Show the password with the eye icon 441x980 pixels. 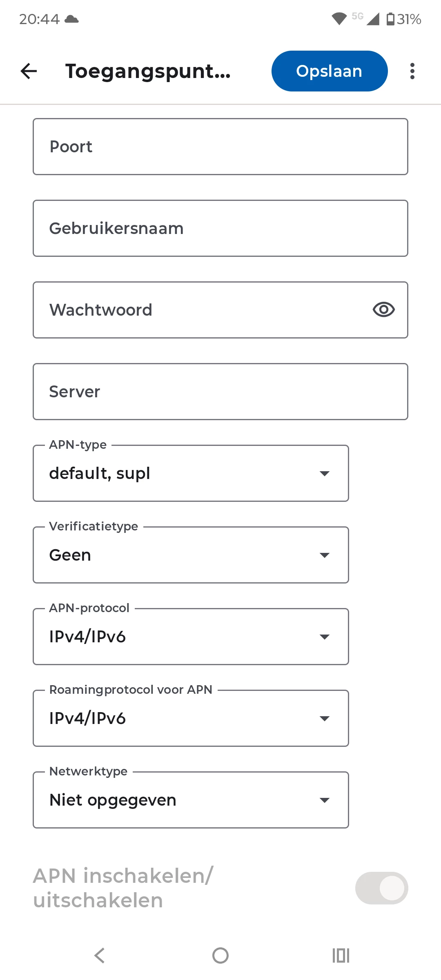point(383,310)
